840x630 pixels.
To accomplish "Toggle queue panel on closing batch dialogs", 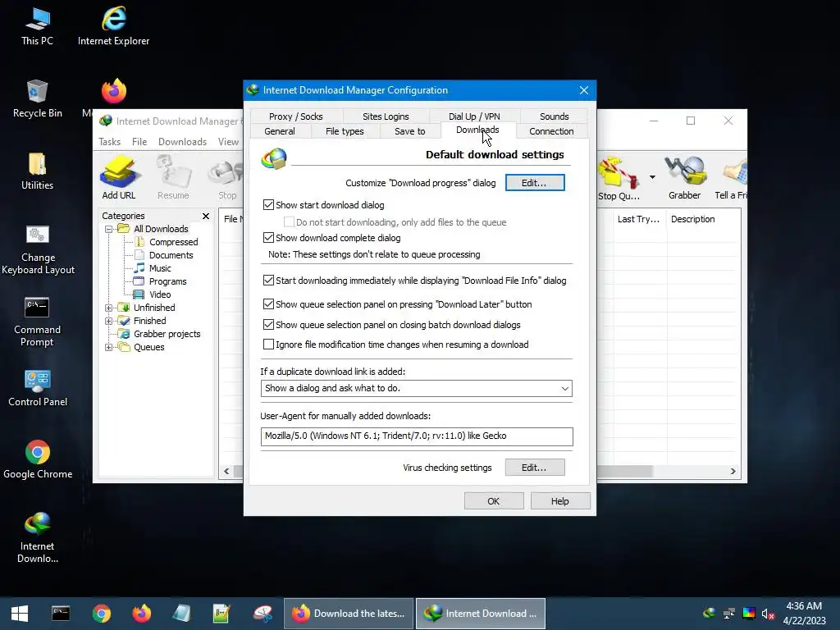I will tap(268, 325).
